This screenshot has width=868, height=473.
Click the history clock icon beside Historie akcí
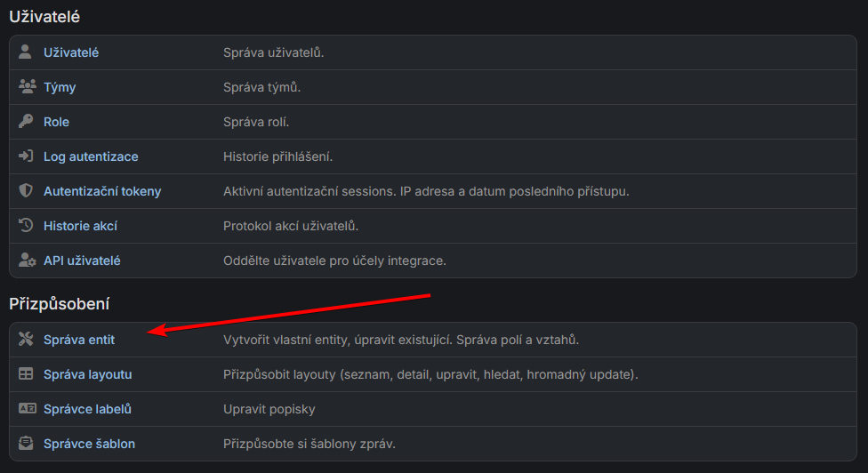[26, 226]
